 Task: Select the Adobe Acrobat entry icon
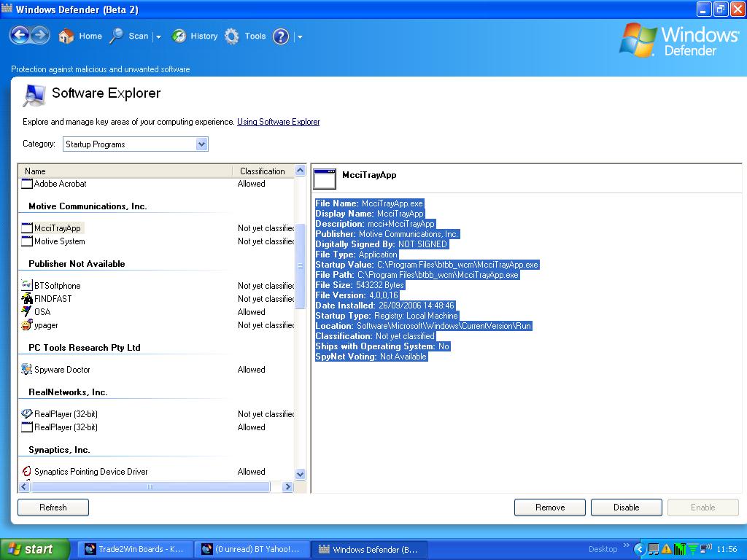(27, 184)
